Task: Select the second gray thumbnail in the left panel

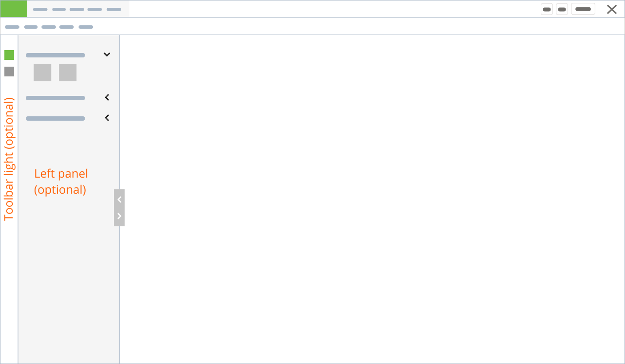Action: coord(68,73)
